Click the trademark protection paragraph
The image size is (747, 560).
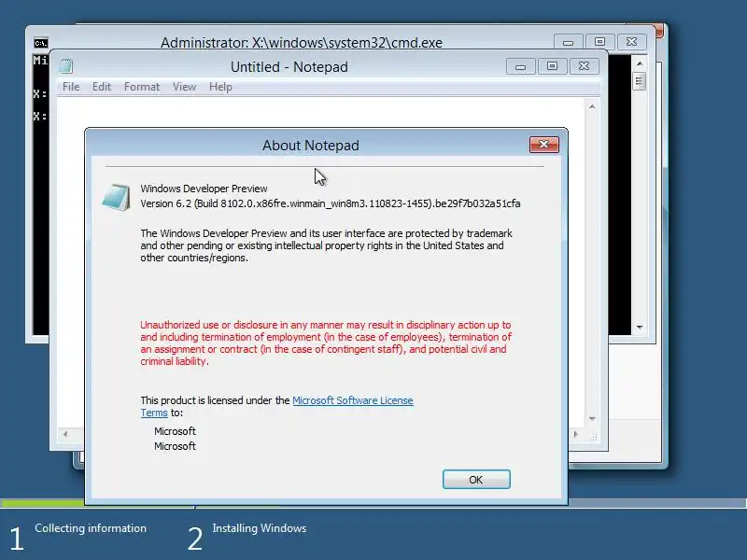click(326, 245)
